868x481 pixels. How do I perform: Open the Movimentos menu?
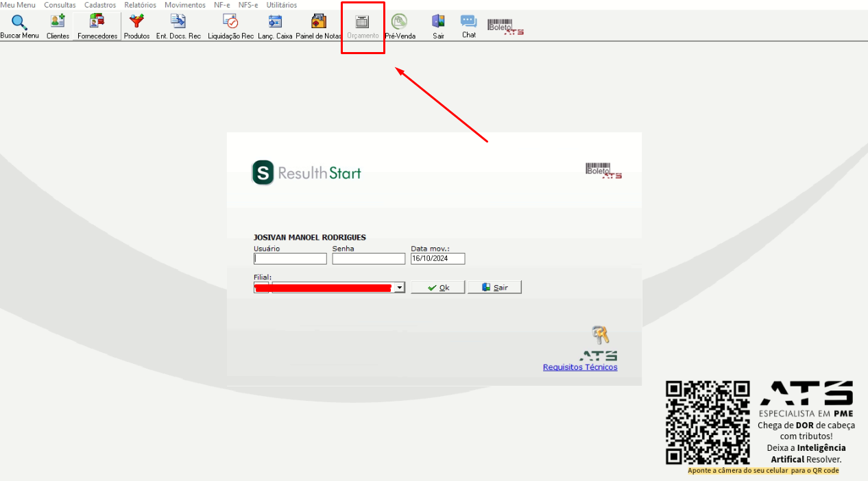[185, 5]
